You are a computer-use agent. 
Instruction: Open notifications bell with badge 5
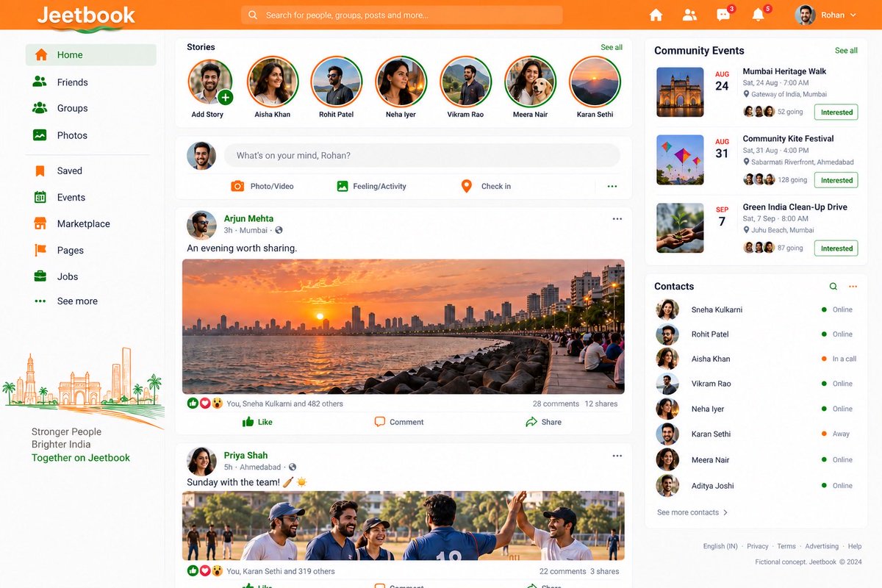tap(759, 14)
